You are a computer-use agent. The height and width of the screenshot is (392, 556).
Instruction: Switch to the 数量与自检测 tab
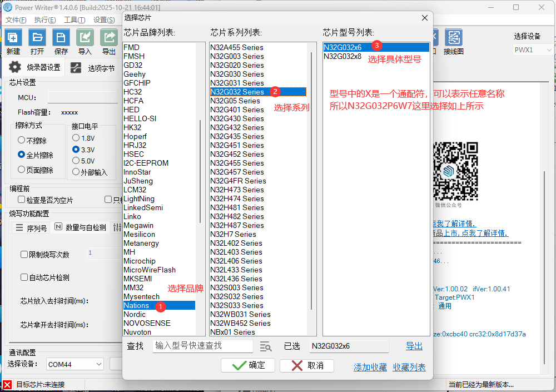(x=80, y=227)
